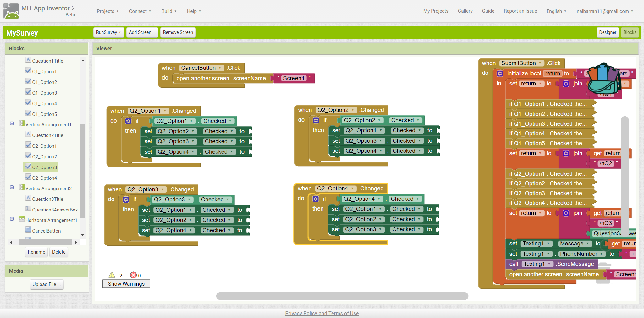Open Q2_Option1 dropdown in Changed event block
The image size is (644, 318).
[x=148, y=111]
